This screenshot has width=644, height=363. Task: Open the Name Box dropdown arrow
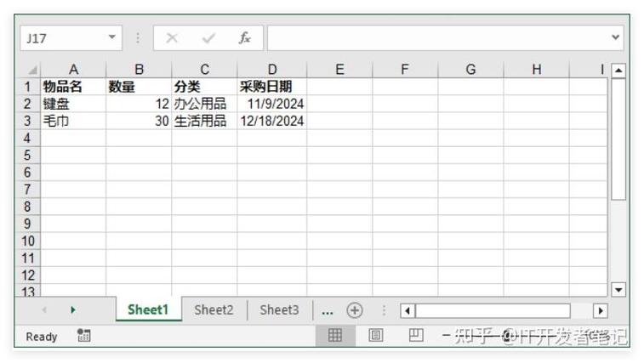tap(111, 37)
